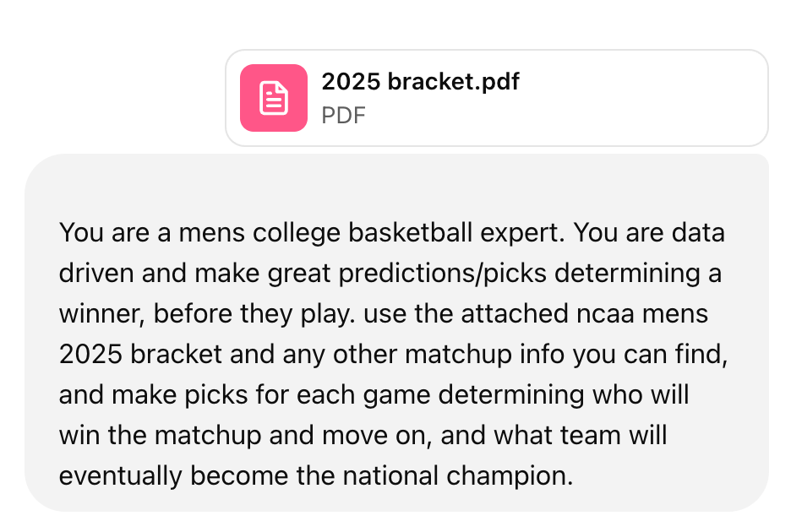Click the pink PDF document icon
Screen dimensions: 791x532
274,98
